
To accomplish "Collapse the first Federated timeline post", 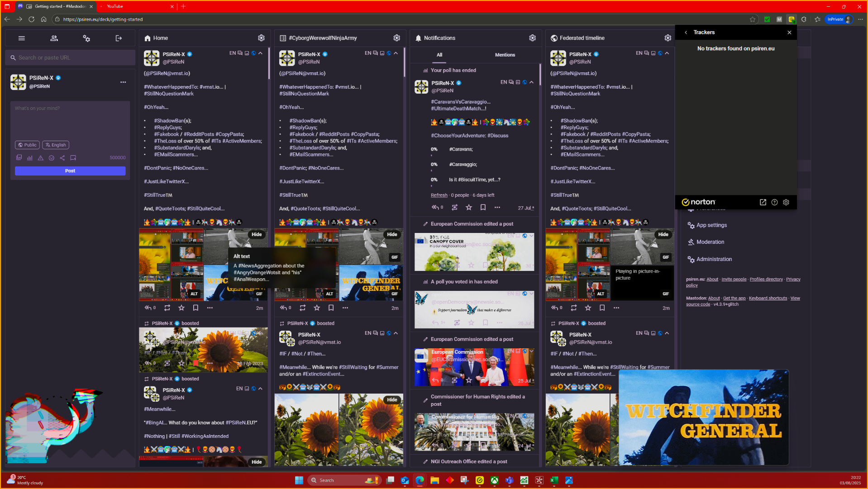I will click(667, 53).
